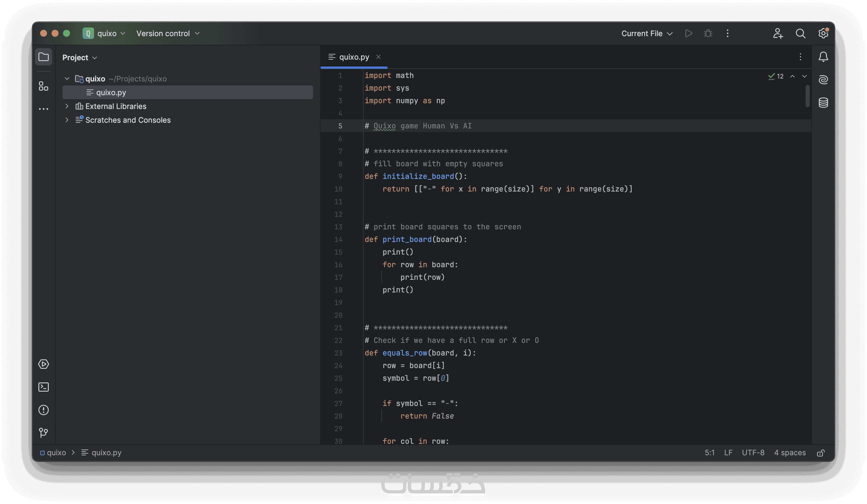This screenshot has height=504, width=867.
Task: Toggle the read-only lock in status bar
Action: (x=821, y=453)
